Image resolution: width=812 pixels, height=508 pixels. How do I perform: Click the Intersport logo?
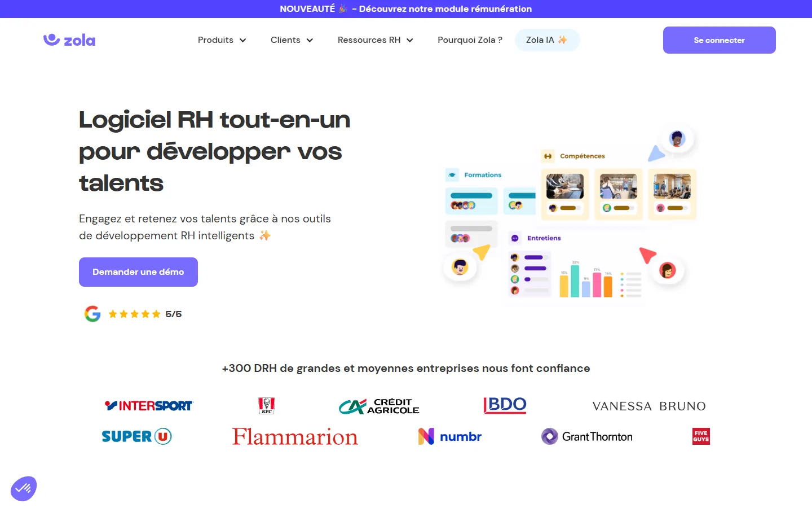pyautogui.click(x=149, y=405)
